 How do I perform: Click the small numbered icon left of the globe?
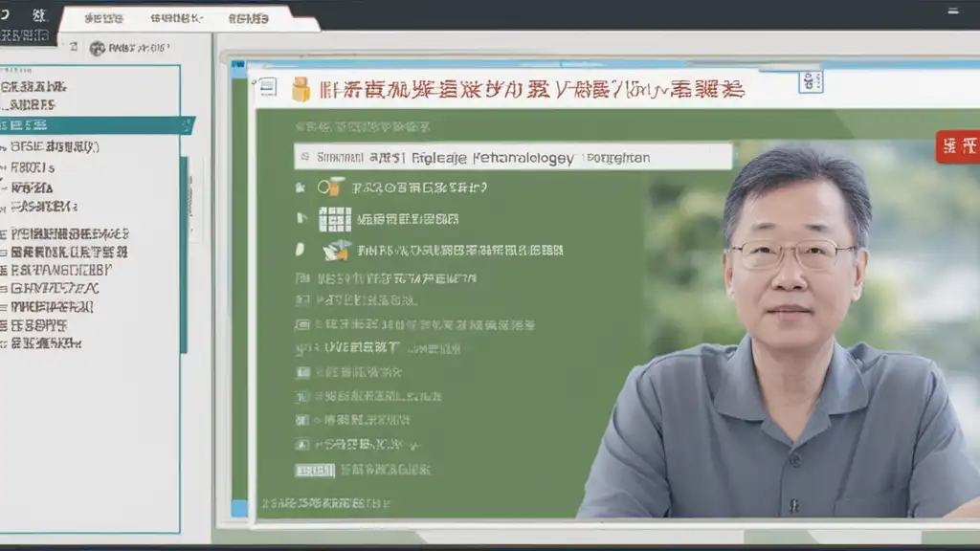point(74,47)
